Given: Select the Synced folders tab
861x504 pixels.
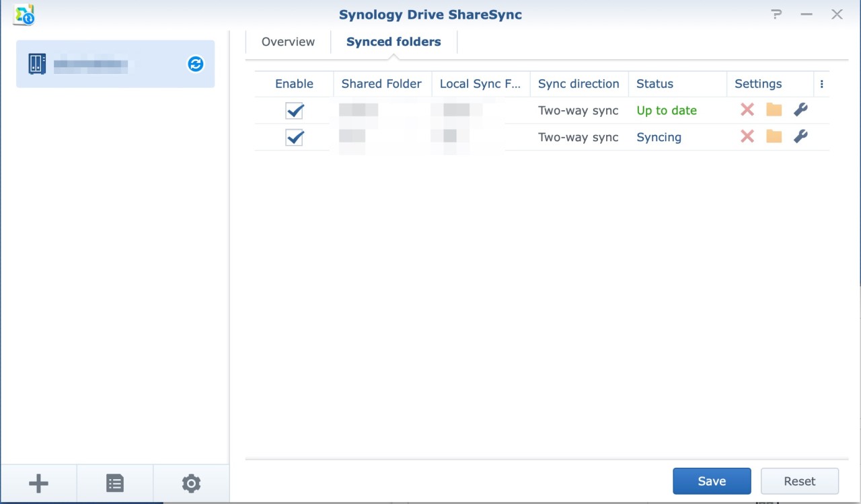Looking at the screenshot, I should [x=393, y=41].
